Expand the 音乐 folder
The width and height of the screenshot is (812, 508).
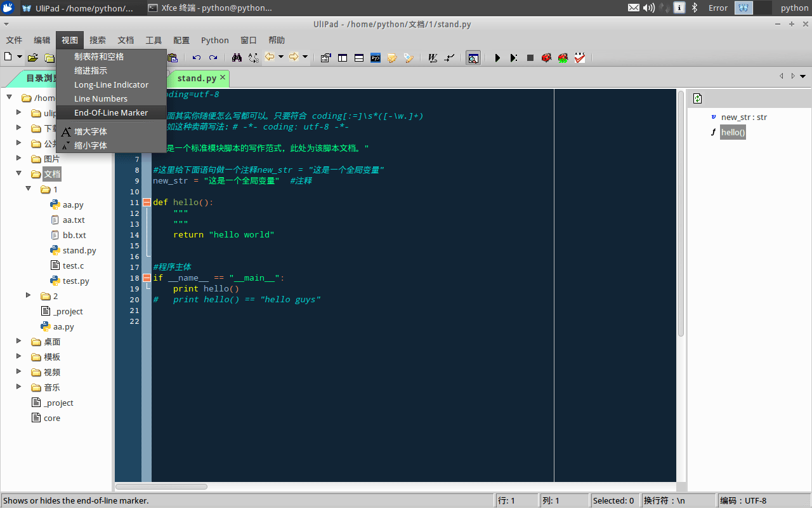(x=19, y=387)
